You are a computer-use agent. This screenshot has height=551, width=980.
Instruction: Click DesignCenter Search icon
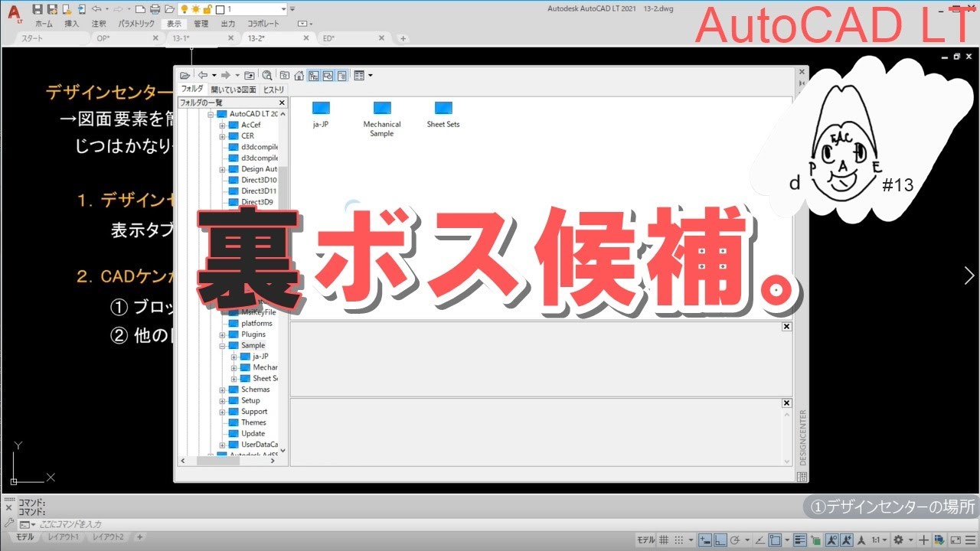pos(267,75)
